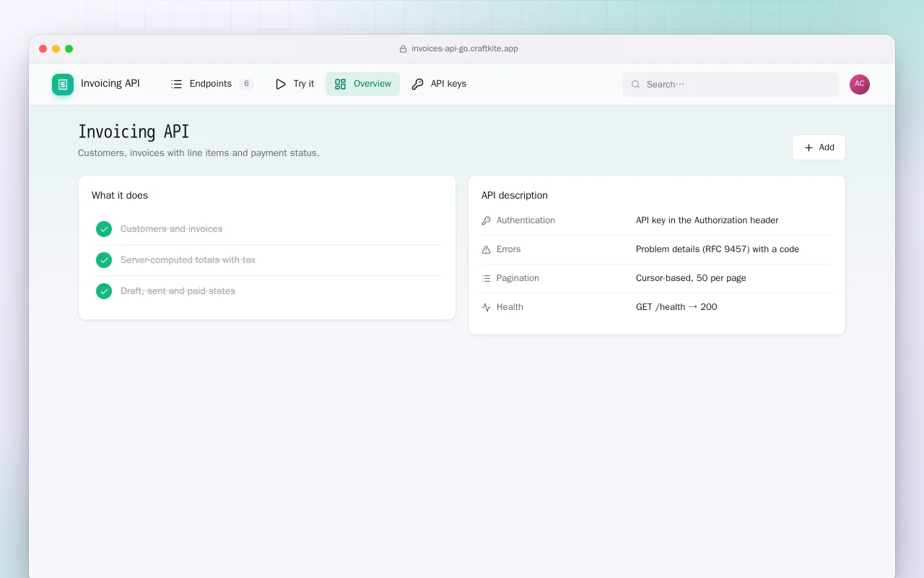Click API key in the Authorization header value
Viewport: 924px width, 578px height.
(x=707, y=220)
